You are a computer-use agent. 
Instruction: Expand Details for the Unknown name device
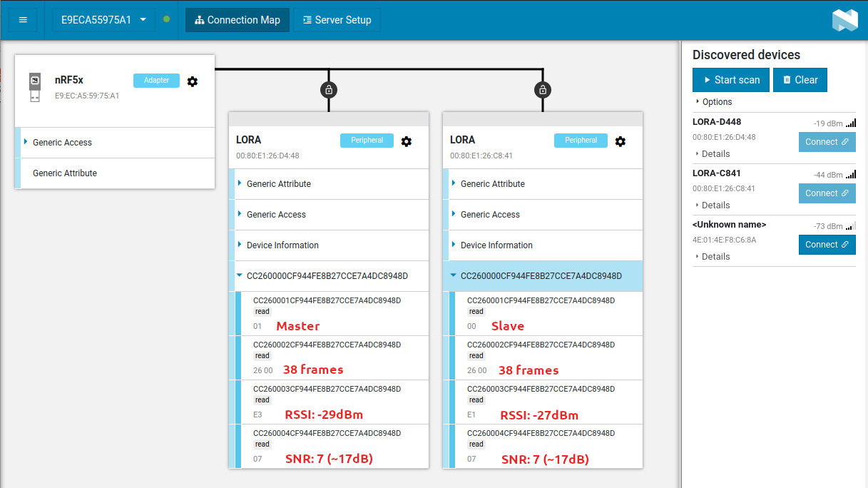point(715,256)
